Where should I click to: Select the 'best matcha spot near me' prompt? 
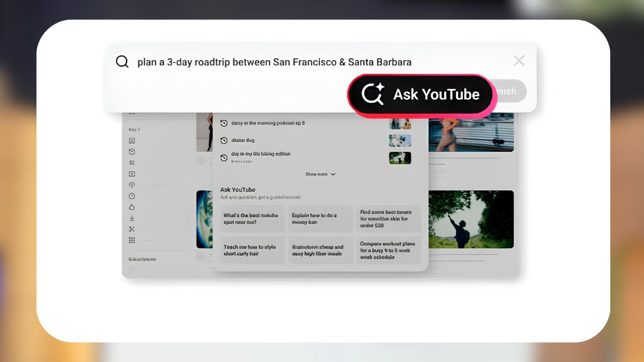[x=253, y=219]
